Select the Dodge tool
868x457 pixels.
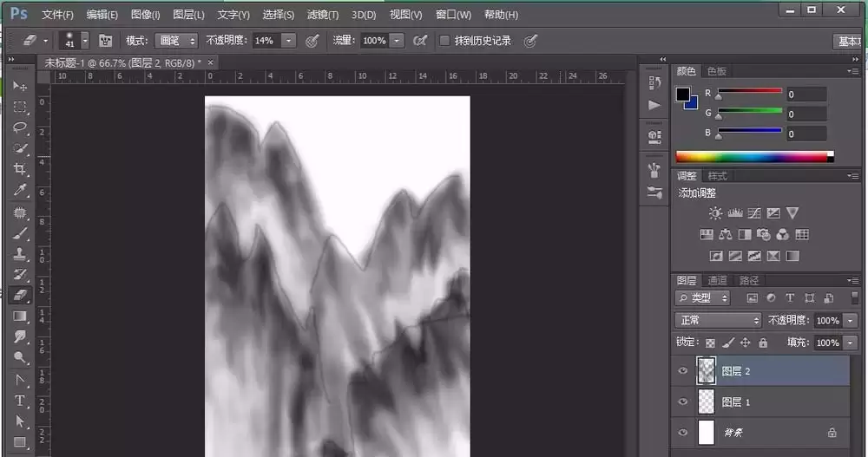[x=20, y=357]
